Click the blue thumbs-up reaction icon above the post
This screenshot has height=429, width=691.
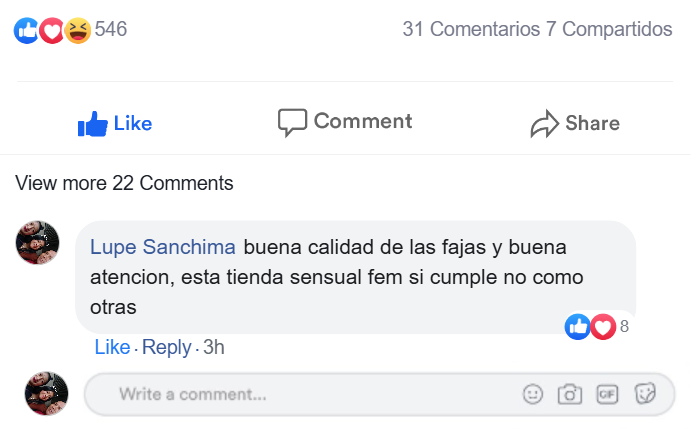pos(25,30)
